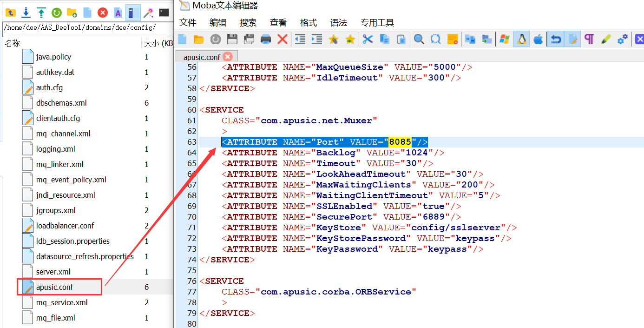Click the green refresh folder icon
This screenshot has height=328, width=644.
coord(56,13)
